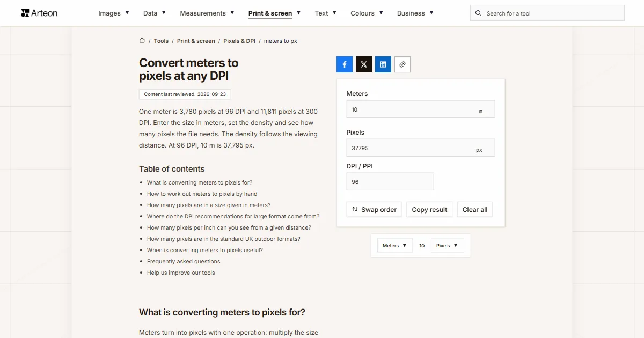Open the Pixels target unit dropdown
644x338 pixels.
(x=447, y=246)
